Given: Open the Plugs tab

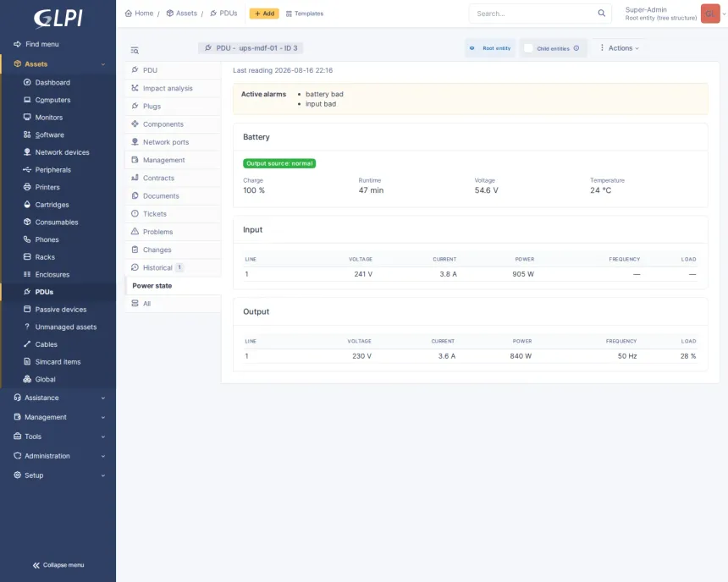Looking at the screenshot, I should [x=173, y=107].
